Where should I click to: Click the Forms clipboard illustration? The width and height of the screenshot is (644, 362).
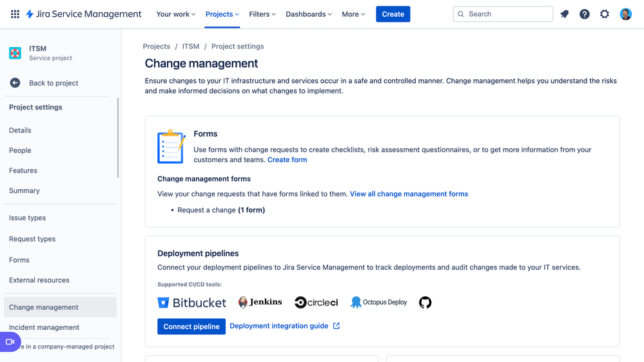pos(171,146)
